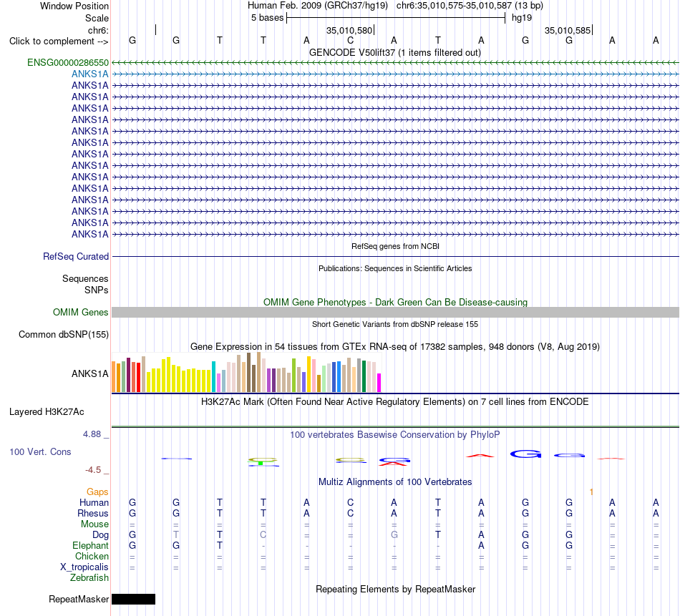Click the GTEx Gene Expression track title
The height and width of the screenshot is (616, 680).
coord(395,347)
